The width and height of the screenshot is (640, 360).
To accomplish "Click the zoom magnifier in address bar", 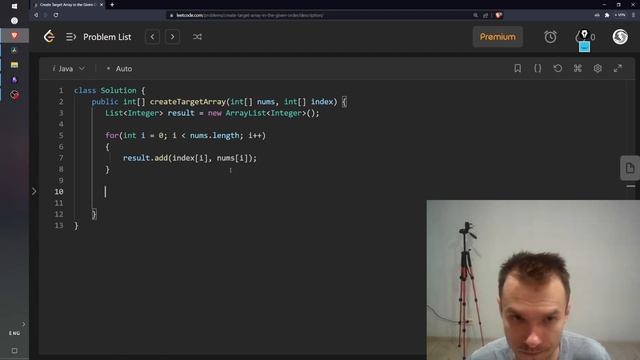I will (x=476, y=15).
